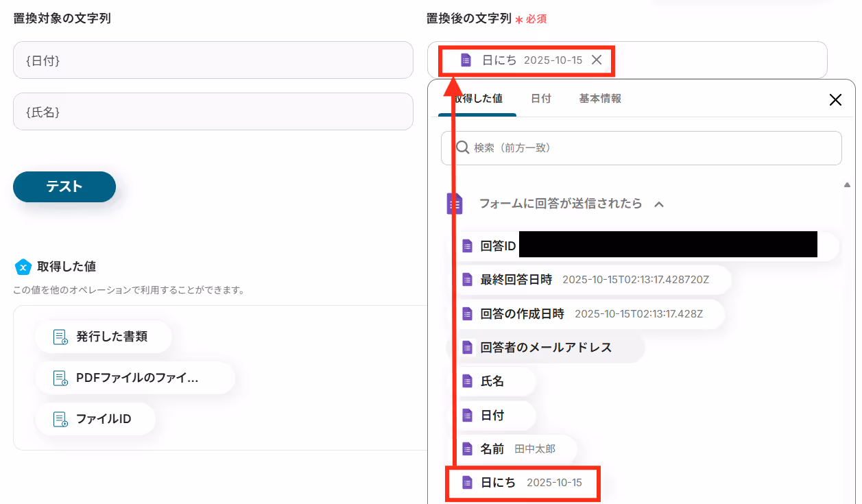
Task: Click the form icon in selected 日にち chip
Action: click(466, 60)
